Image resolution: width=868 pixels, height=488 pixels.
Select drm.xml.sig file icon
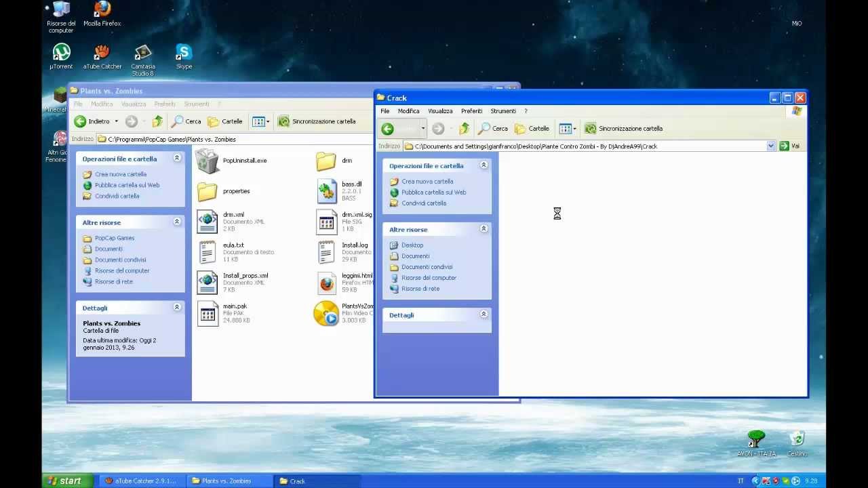(327, 222)
